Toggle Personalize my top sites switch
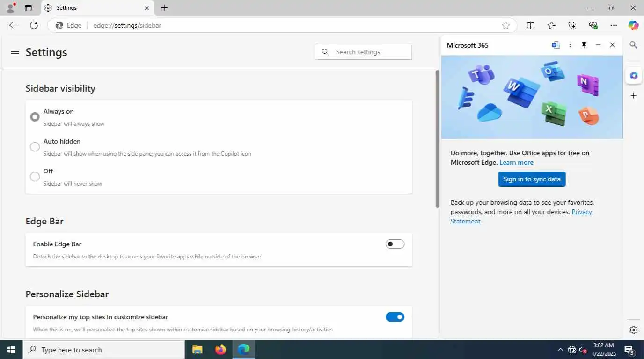 [395, 317]
